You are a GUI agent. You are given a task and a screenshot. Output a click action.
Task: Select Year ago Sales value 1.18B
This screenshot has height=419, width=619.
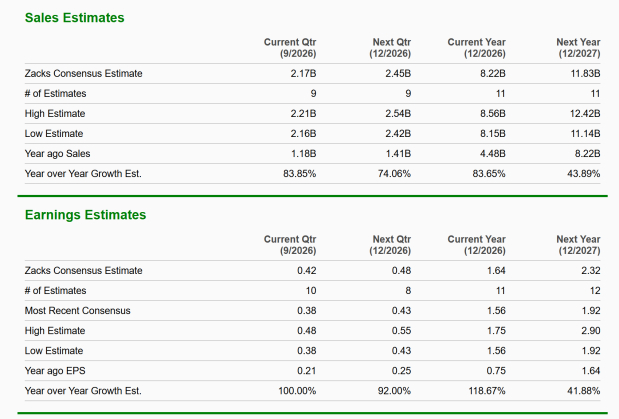tap(304, 154)
